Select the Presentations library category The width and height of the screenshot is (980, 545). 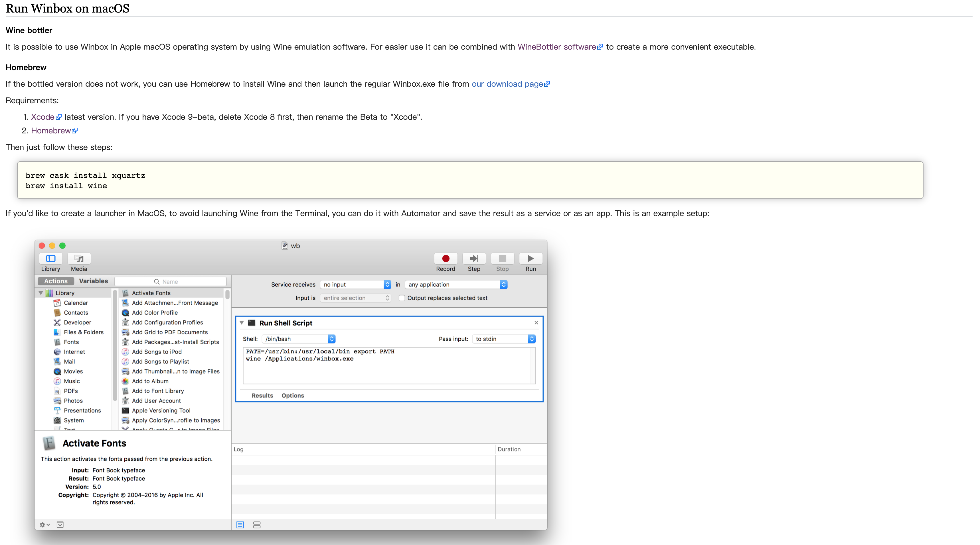coord(82,411)
